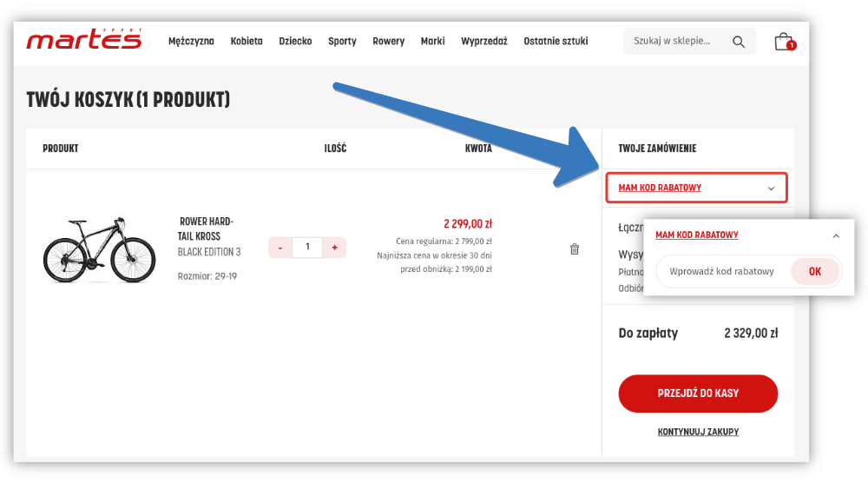Open Ostatnie sztuki page
Viewport: 868px width, 483px height.
[556, 42]
